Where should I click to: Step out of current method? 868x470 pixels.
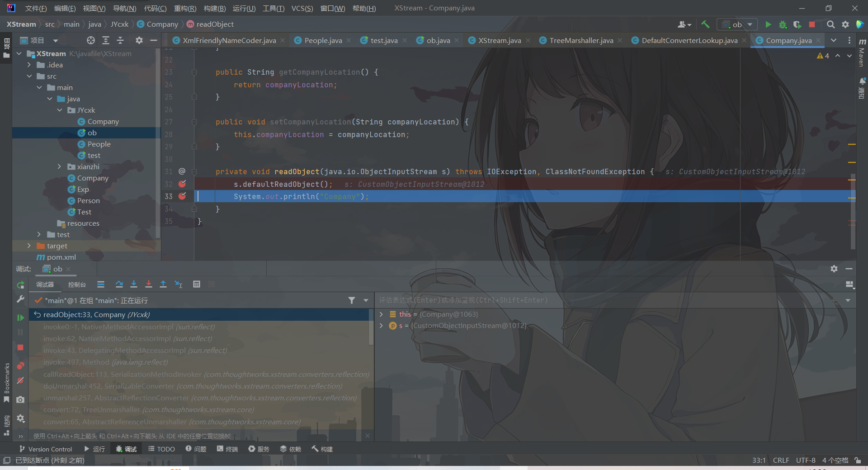coord(163,284)
